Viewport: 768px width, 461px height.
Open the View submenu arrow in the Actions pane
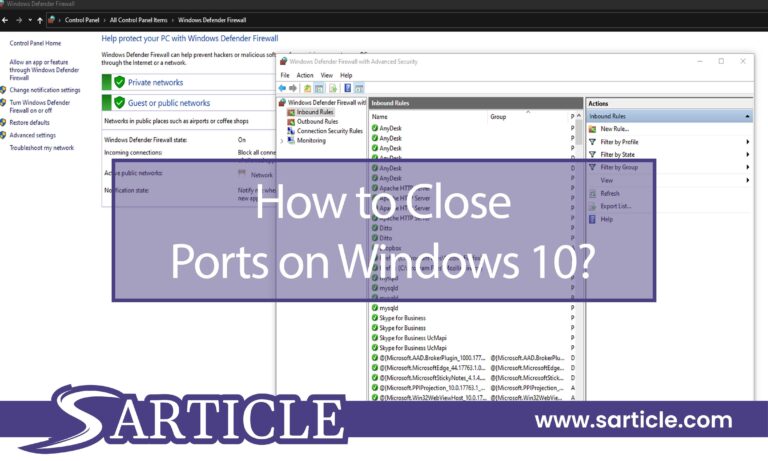click(x=748, y=180)
